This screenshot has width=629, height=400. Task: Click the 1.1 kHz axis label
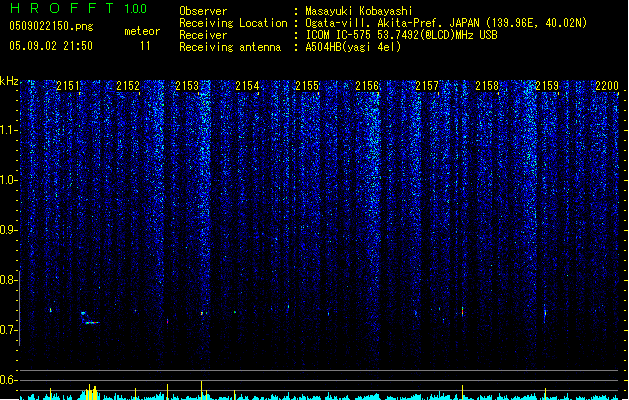click(8, 130)
